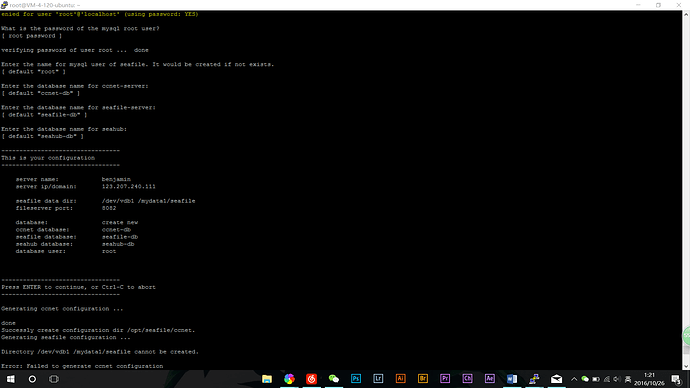Click the line 'Directory /dev/vdb1 /mydata1/seafile cannot be created.'
The height and width of the screenshot is (388, 690).
(x=100, y=352)
